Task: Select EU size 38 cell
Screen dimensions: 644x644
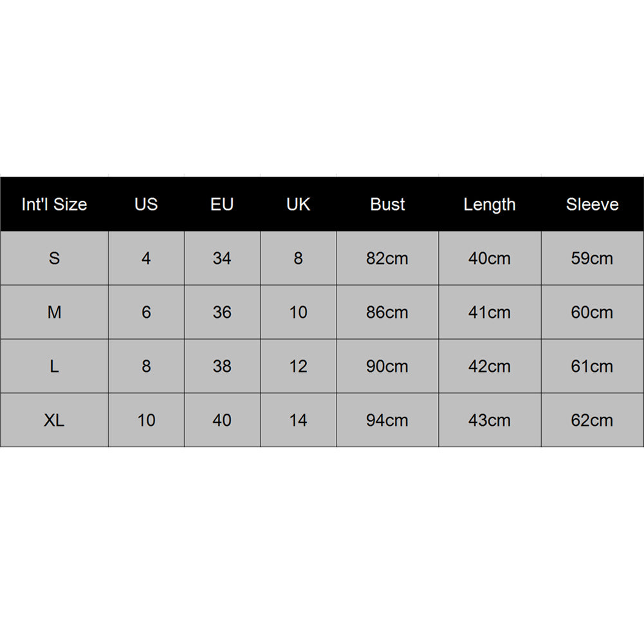Action: tap(222, 367)
